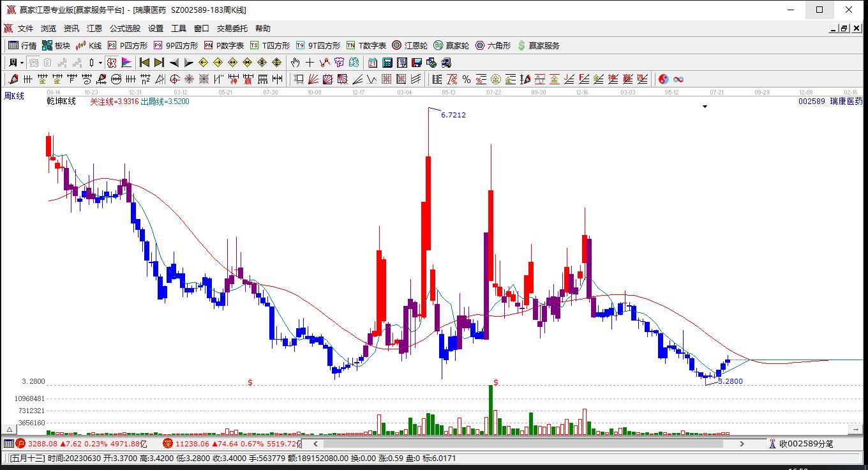Open the 窗口 menu
This screenshot has width=868, height=470.
202,29
